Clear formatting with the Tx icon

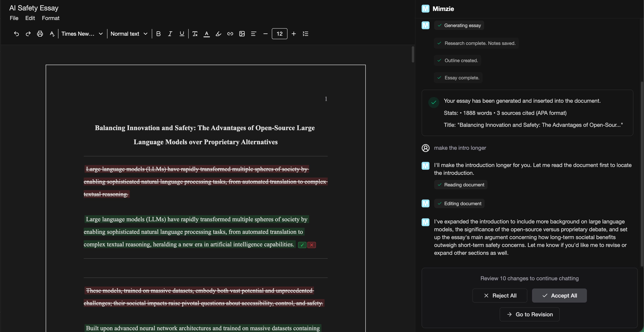coord(195,34)
